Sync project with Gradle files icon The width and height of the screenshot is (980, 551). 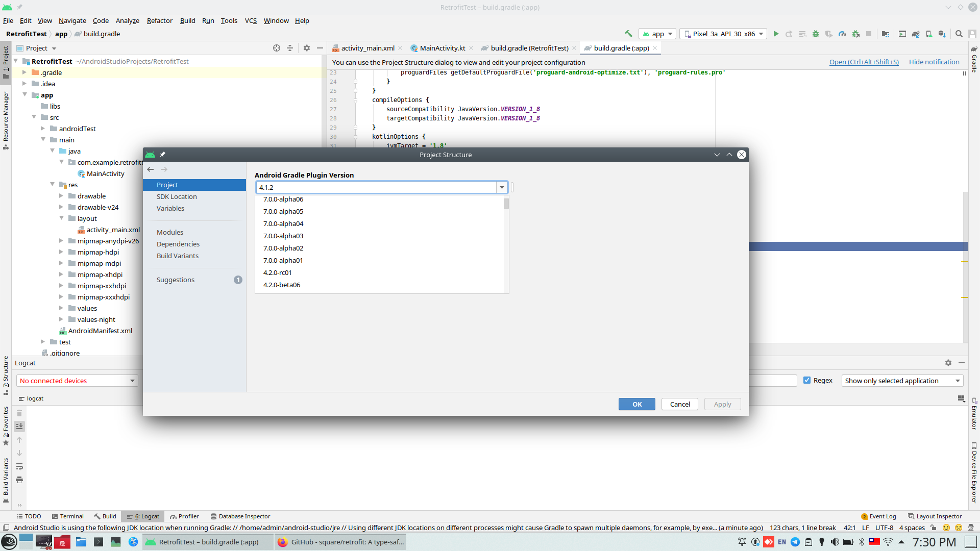[x=916, y=34]
